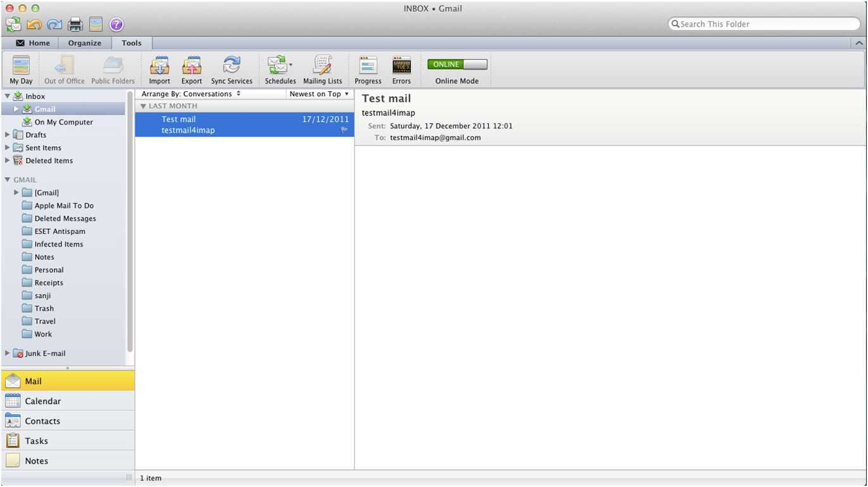This screenshot has height=487, width=868.
Task: Expand the Junk E-mail folder
Action: coord(8,354)
